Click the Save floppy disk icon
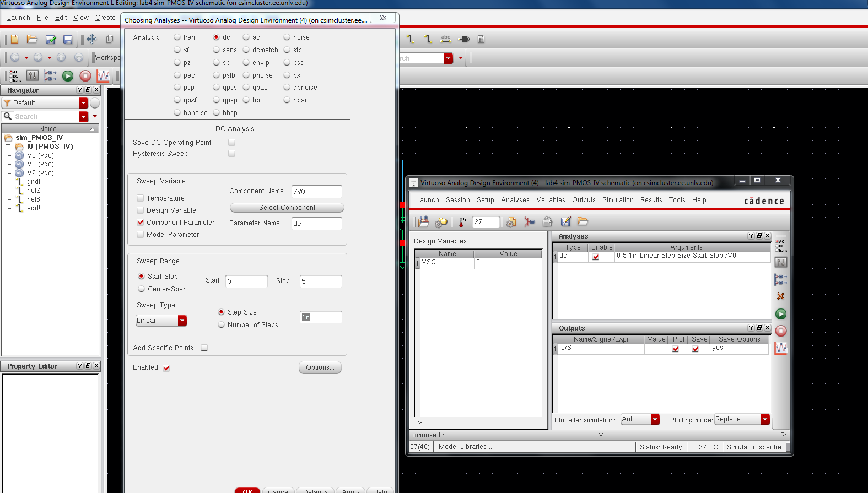This screenshot has height=493, width=868. 68,39
